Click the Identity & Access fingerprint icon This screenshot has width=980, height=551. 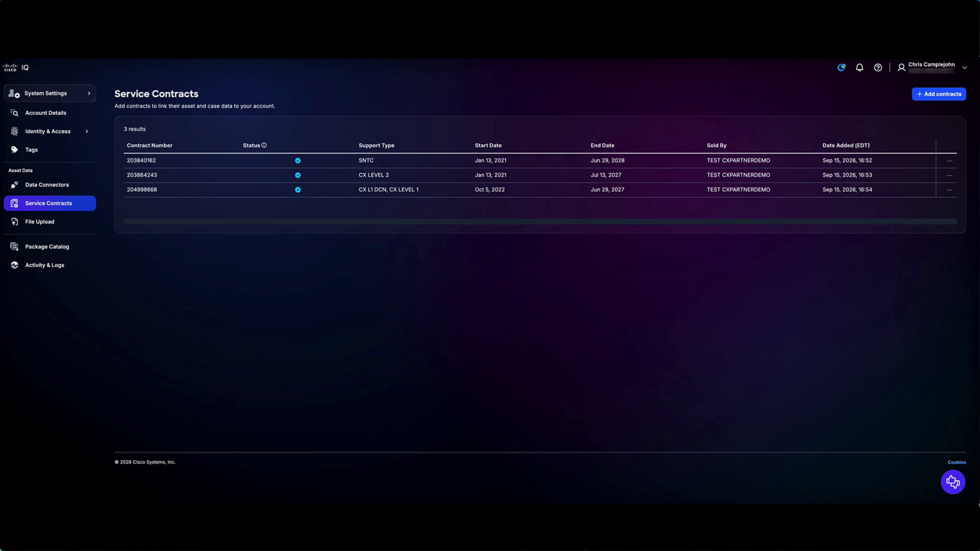(14, 132)
